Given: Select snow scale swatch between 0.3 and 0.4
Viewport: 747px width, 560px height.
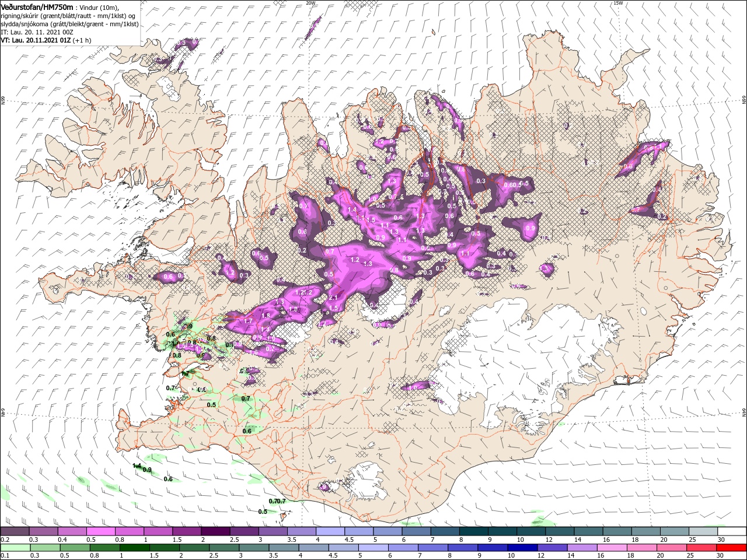Looking at the screenshot, I should 43,531.
